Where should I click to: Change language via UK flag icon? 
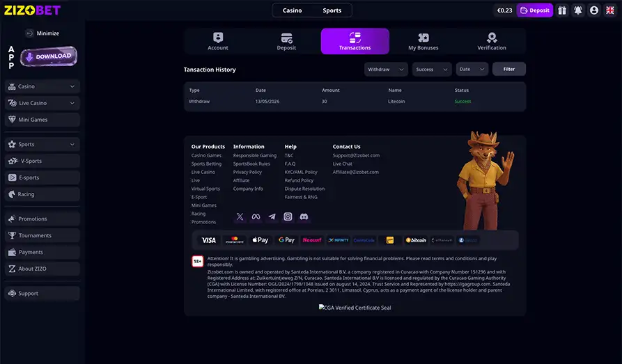(610, 10)
